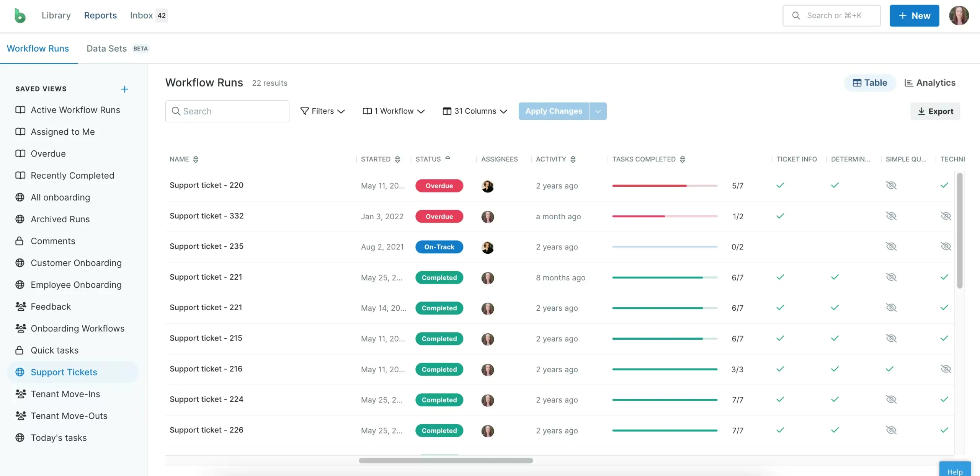Expand the 31 Columns dropdown
The height and width of the screenshot is (476, 980).
(474, 111)
